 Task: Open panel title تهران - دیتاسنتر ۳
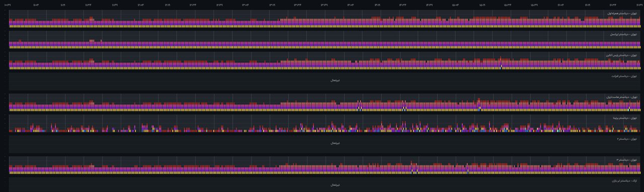point(627,160)
